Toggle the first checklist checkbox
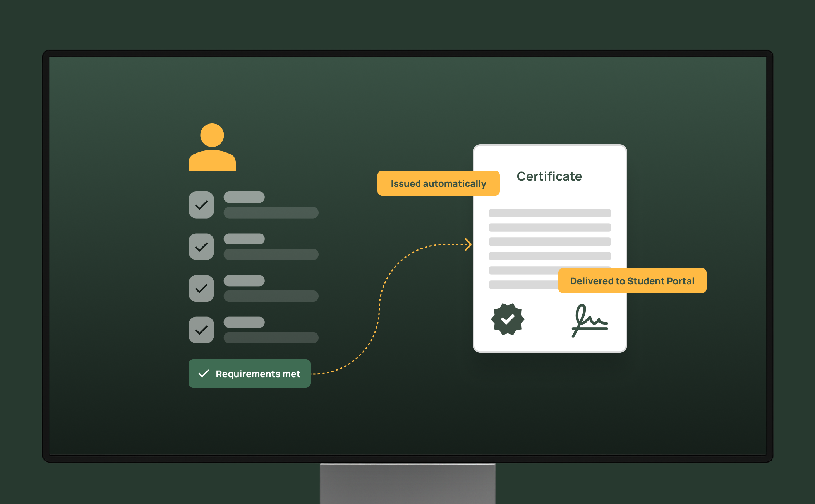Screen dimensions: 815x504 tap(201, 205)
